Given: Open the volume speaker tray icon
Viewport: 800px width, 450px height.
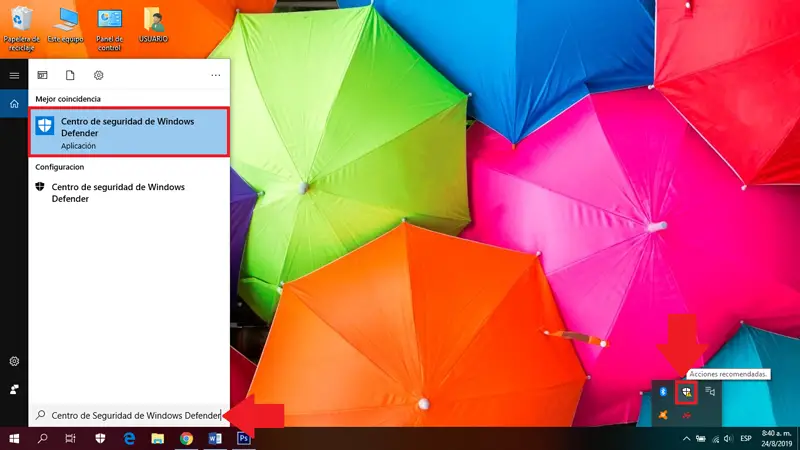Looking at the screenshot, I should tap(729, 439).
